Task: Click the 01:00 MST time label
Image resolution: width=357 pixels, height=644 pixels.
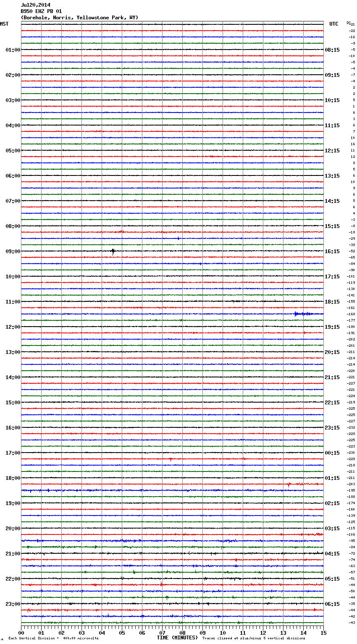Action: tap(13, 50)
